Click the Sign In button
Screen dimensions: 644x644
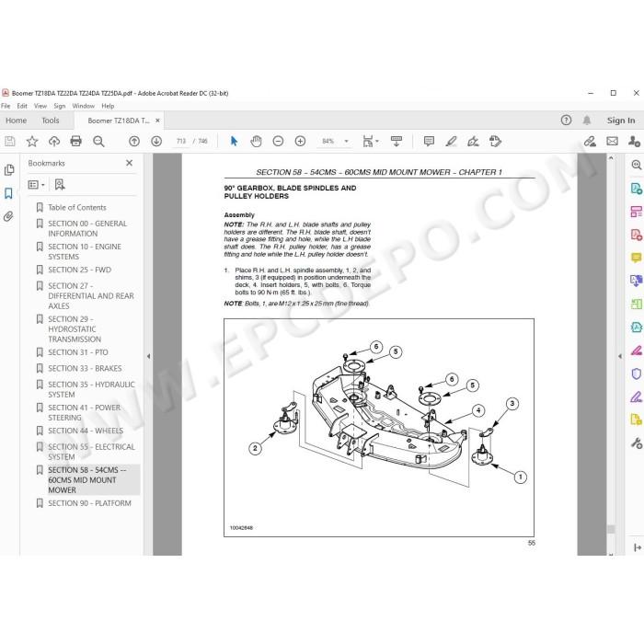pos(621,121)
